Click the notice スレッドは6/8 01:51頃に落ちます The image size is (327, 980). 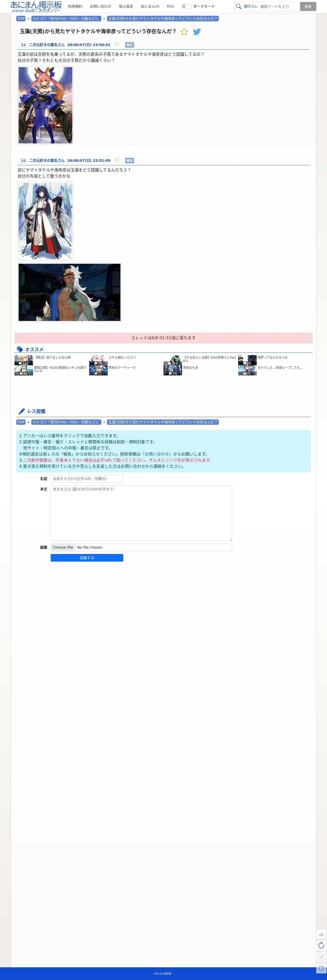163,338
